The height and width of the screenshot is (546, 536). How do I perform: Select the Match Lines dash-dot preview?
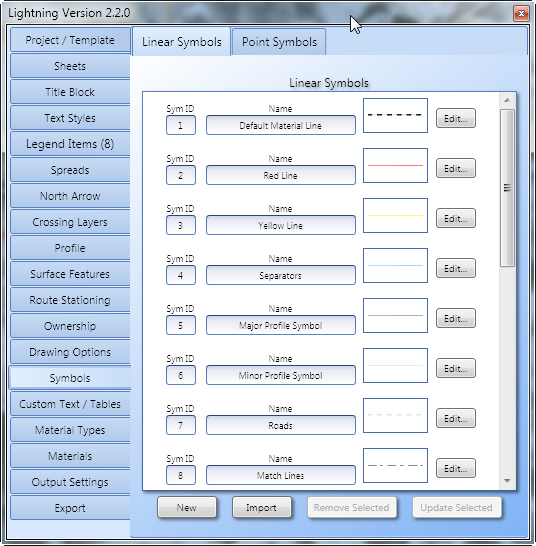click(x=395, y=466)
